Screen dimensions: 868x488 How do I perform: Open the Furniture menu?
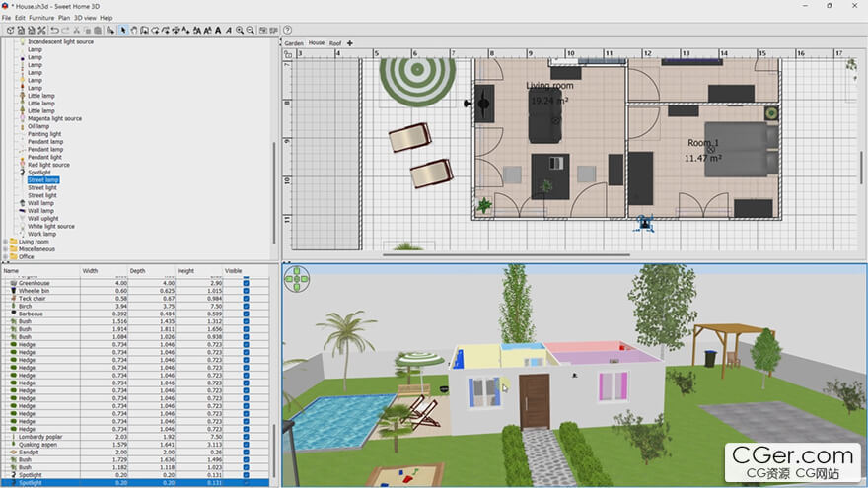(41, 18)
